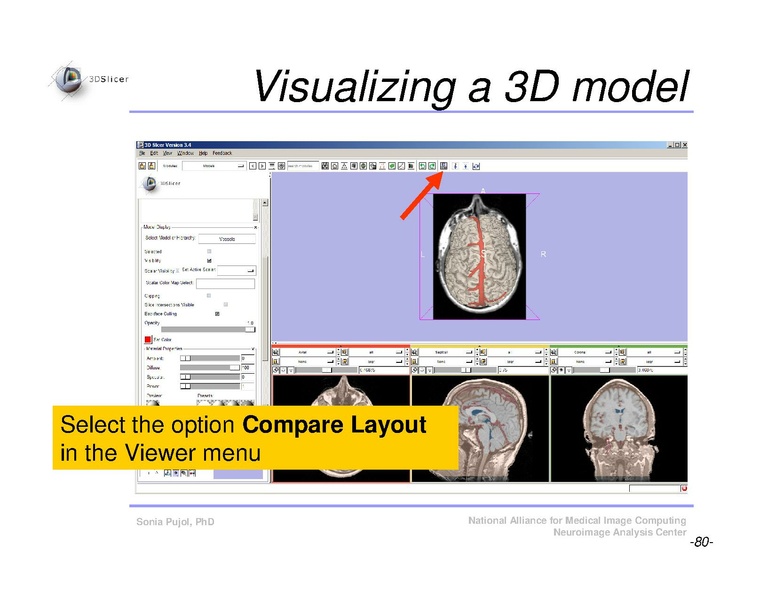Screen dimensions: 776x600
Task: Click the load scene icon in toolbar
Action: click(142, 166)
